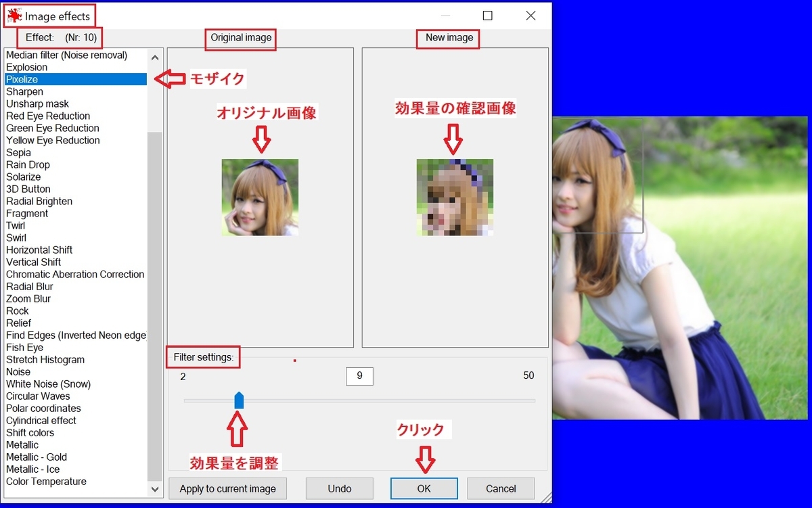The height and width of the screenshot is (508, 812).
Task: Confirm the effect with OK
Action: tap(424, 488)
